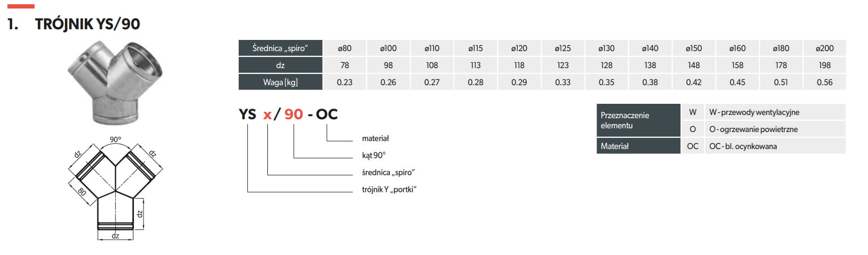
Task: Select the 'Waga [kg]' row header cell
Action: point(280,83)
